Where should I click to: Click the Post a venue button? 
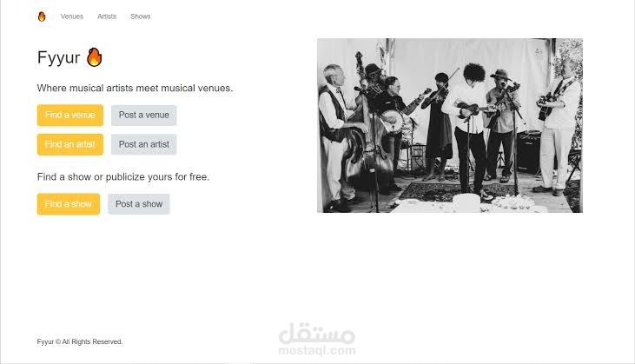point(144,115)
